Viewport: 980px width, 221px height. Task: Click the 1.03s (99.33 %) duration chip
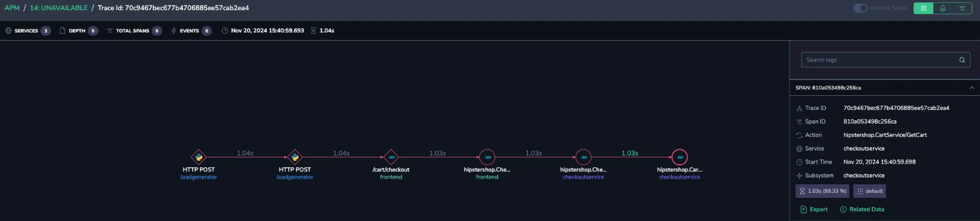pos(822,191)
